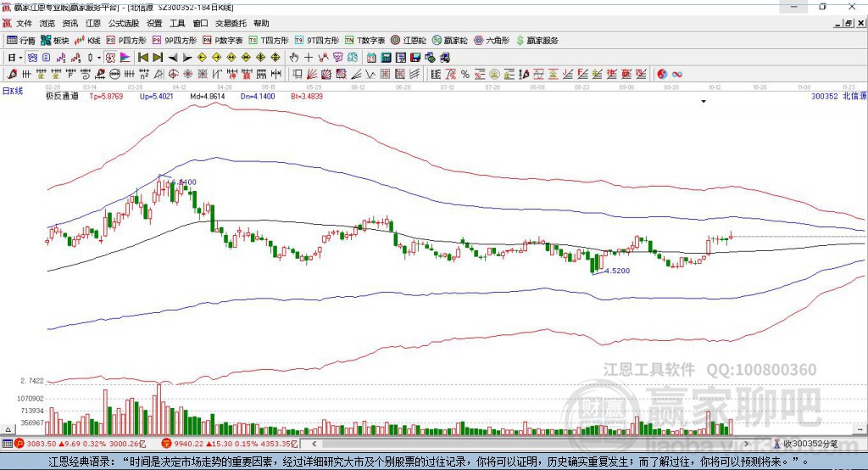
Task: Click the Up=5.4021 indicator value
Action: (157, 96)
